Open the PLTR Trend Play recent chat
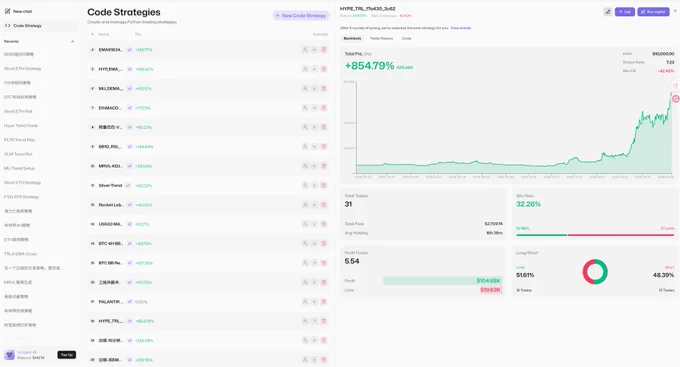This screenshot has width=680, height=367. pos(20,140)
